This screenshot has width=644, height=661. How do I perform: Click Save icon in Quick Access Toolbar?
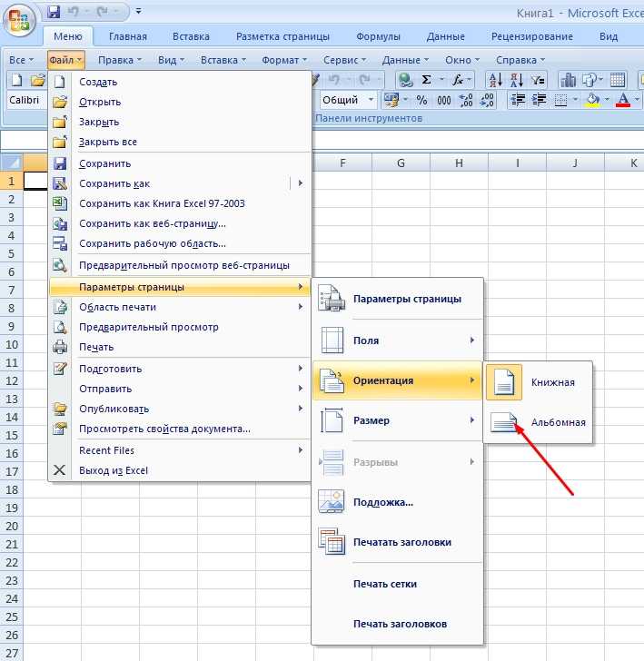pos(54,12)
